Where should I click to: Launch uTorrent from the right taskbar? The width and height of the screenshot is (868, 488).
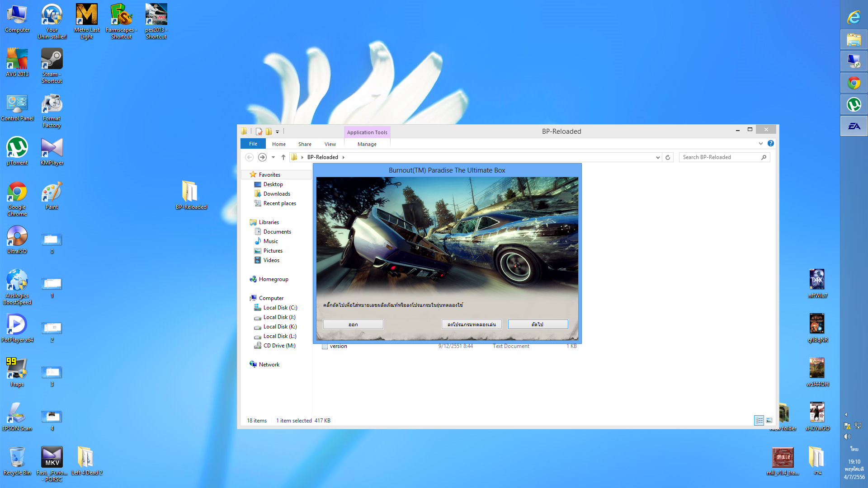click(x=854, y=105)
